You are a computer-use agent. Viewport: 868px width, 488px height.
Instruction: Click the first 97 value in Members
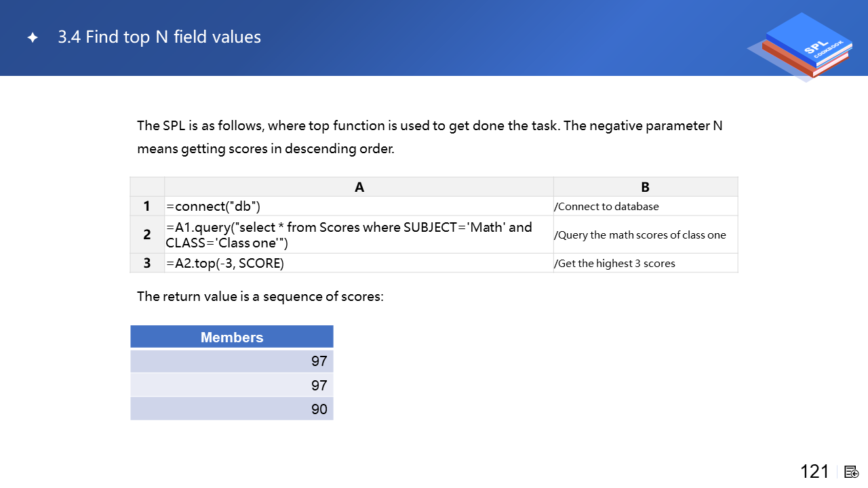coord(319,361)
